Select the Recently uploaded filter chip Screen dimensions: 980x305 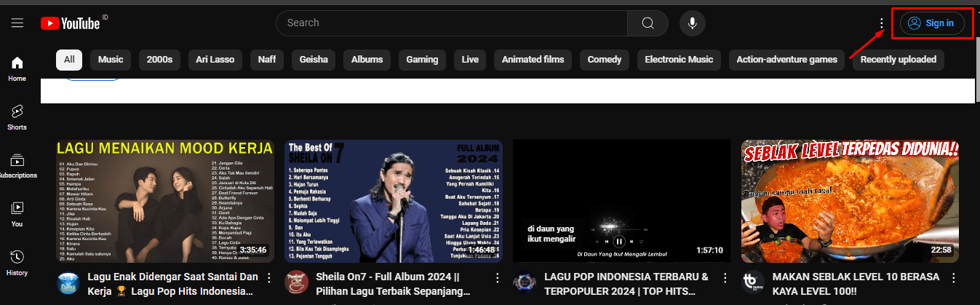899,60
